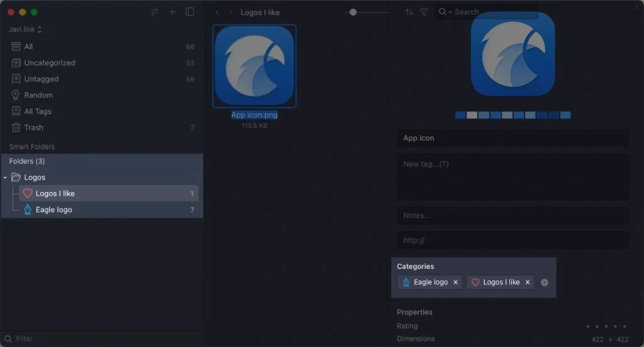This screenshot has width=644, height=347.
Task: Click the switch library arrows icon
Action: coord(155,12)
